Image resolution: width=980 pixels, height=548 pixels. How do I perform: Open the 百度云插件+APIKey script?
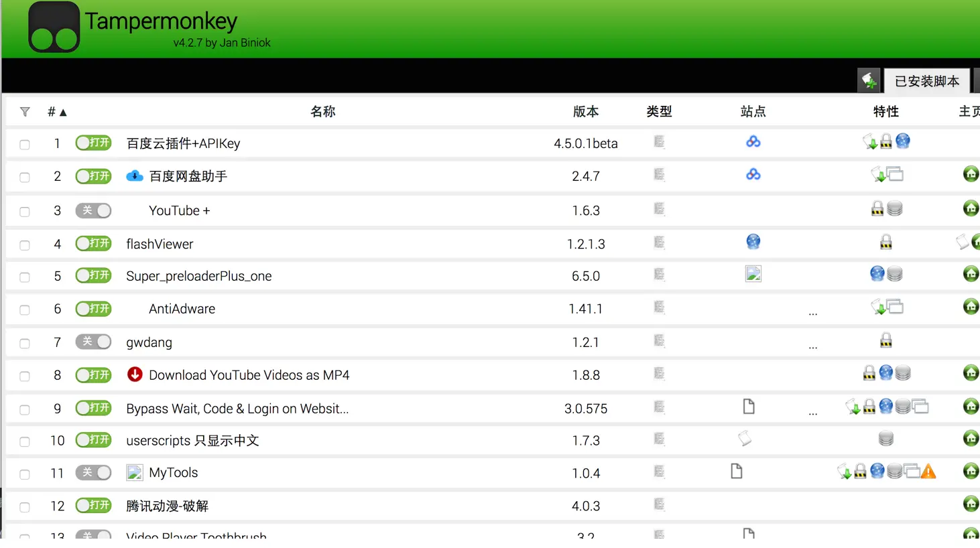(x=183, y=143)
